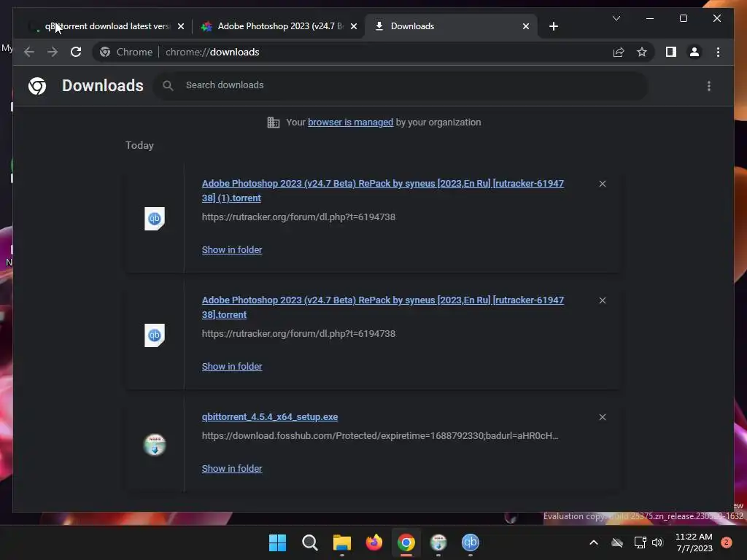Click the Chrome taskbar icon
The height and width of the screenshot is (560, 747).
[x=406, y=542]
